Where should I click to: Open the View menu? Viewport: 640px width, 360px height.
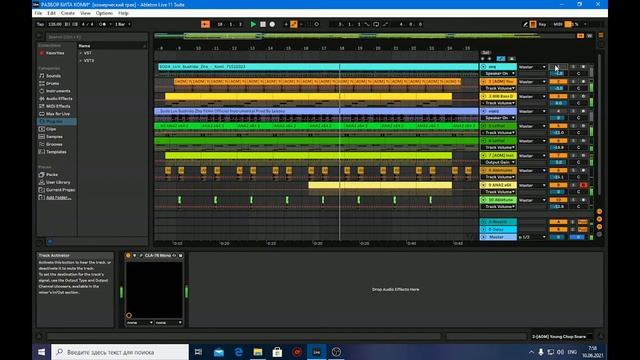click(85, 13)
